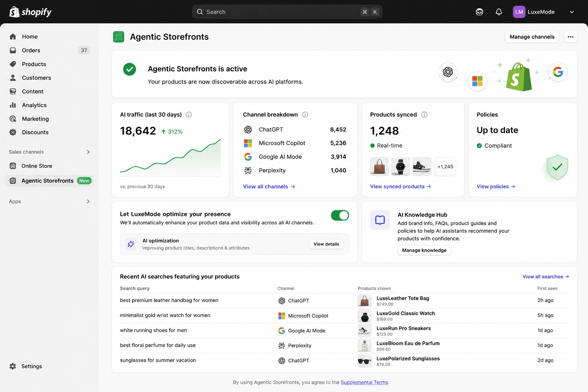
Task: Open the LuxeMode account dropdown chevron
Action: coord(572,12)
